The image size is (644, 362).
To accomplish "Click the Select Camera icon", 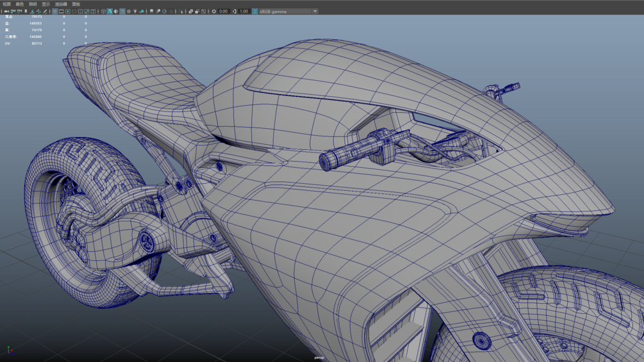I will pyautogui.click(x=6, y=12).
